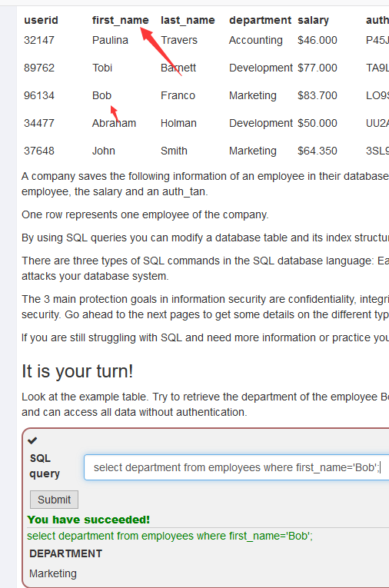389x588 pixels.
Task: Click the Marketing query result value
Action: (53, 573)
